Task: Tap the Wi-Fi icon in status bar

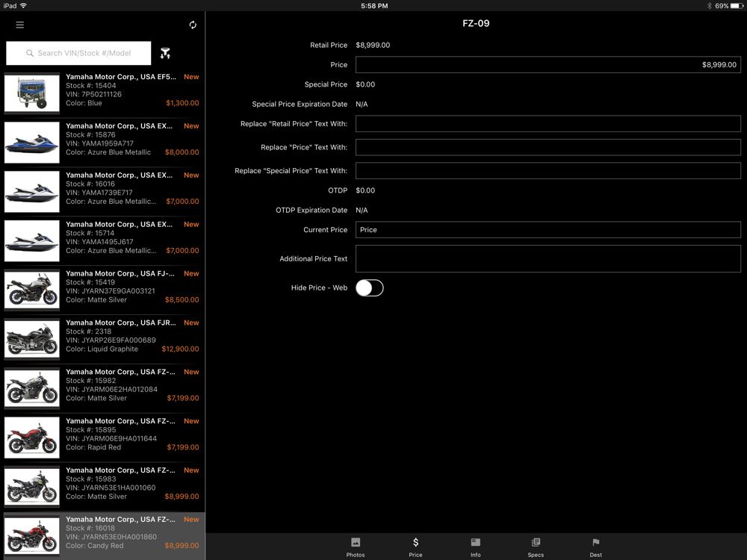Action: click(23, 6)
